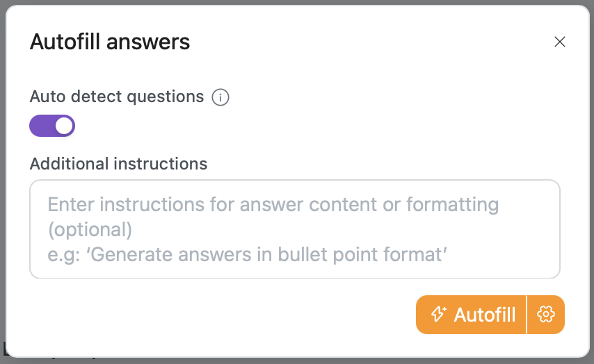Click the "(optional)" placeholder text
Screen dimensions: 594x364
90,229
